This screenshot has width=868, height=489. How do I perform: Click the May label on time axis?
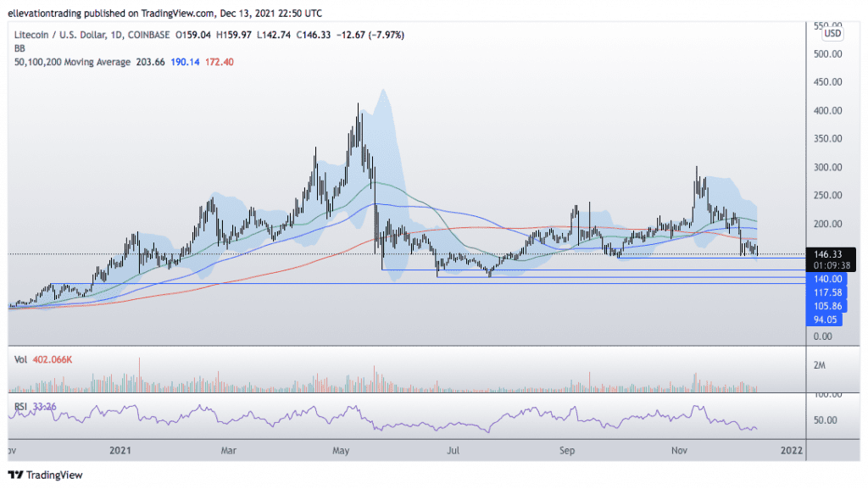click(341, 450)
